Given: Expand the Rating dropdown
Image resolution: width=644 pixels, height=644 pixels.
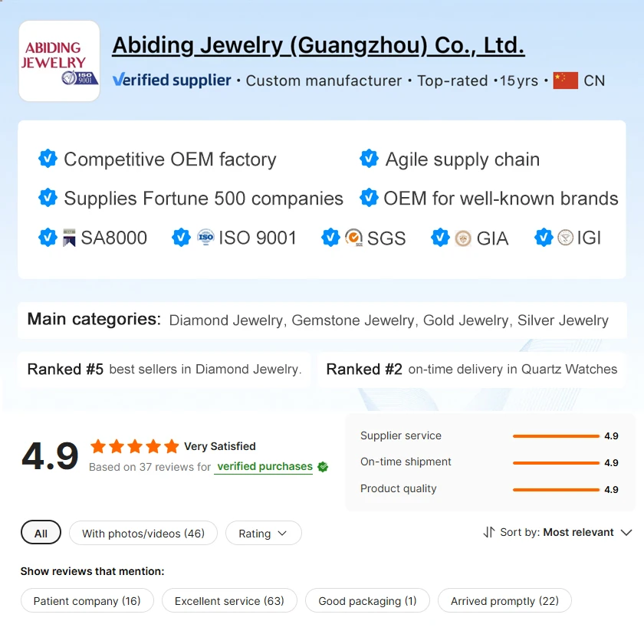Looking at the screenshot, I should tap(263, 534).
